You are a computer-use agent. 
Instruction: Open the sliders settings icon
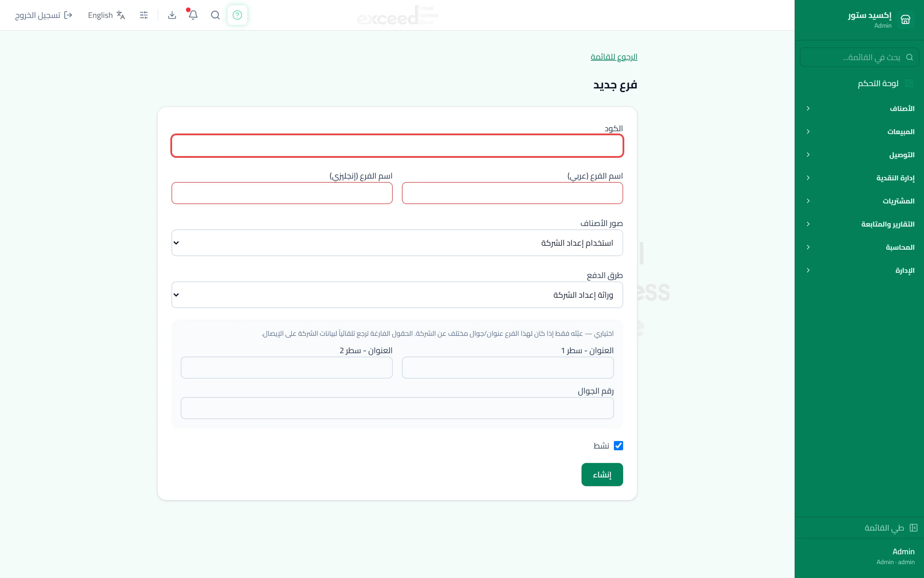click(144, 15)
